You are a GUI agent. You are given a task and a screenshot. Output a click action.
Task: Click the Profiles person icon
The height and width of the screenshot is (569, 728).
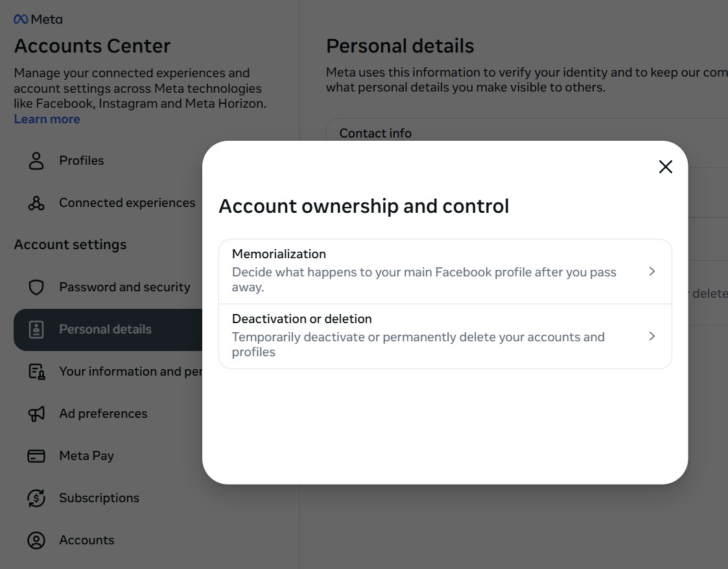pyautogui.click(x=36, y=161)
